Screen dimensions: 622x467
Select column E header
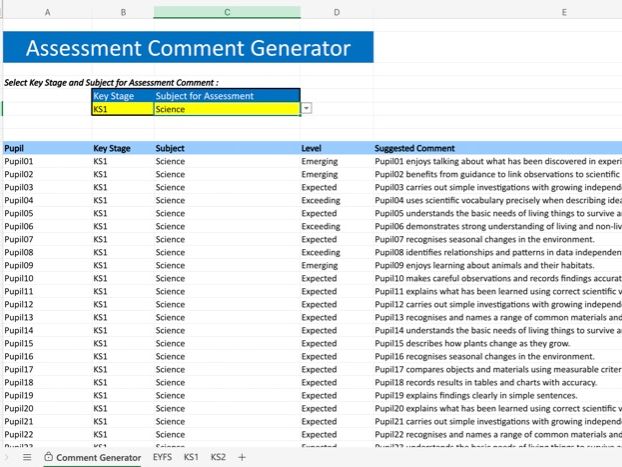(x=564, y=12)
